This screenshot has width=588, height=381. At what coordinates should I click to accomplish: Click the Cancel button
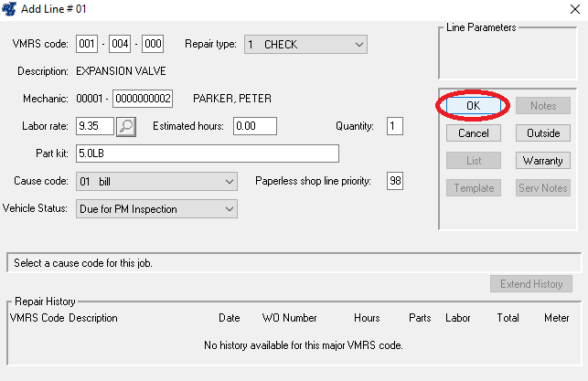[x=473, y=133]
